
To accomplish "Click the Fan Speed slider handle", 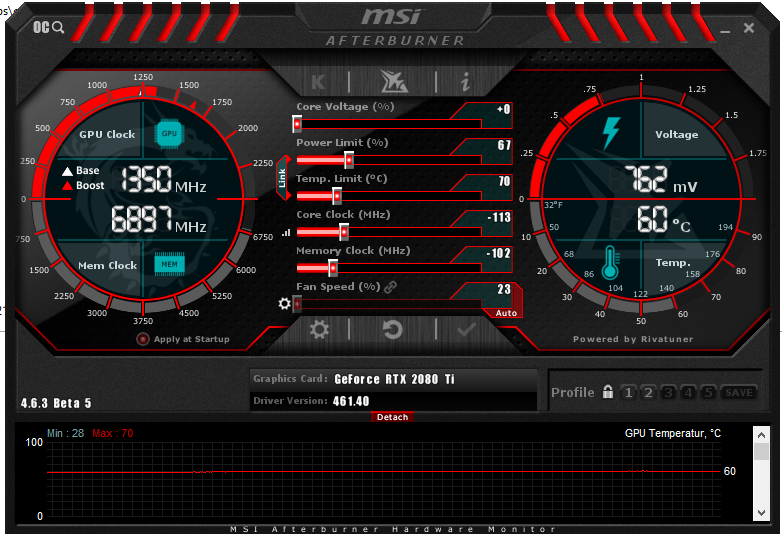I will [297, 304].
